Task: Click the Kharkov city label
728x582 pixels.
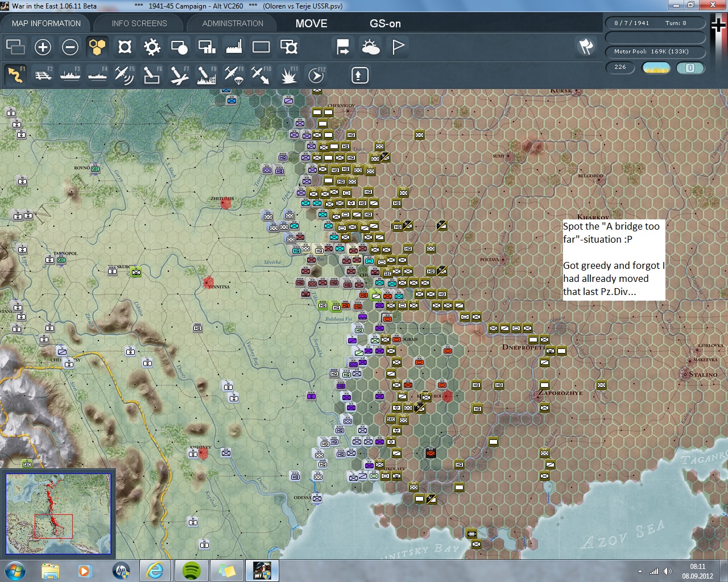Action: pyautogui.click(x=593, y=217)
